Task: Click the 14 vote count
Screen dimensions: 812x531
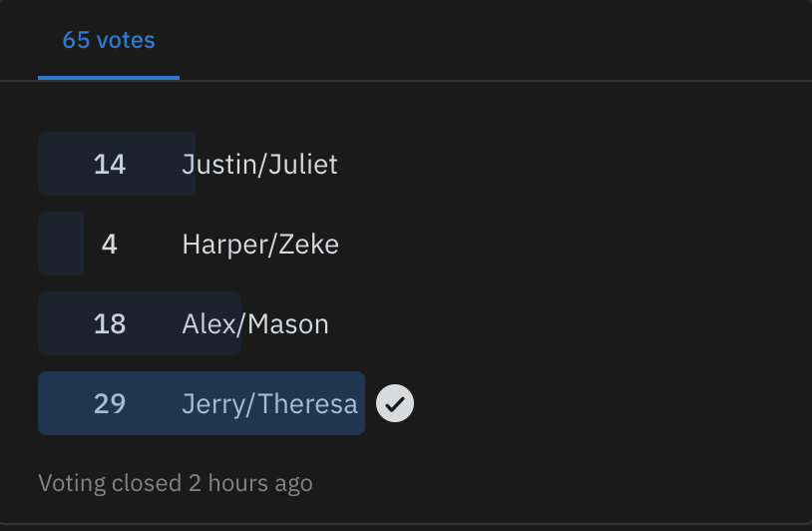Action: tap(110, 164)
